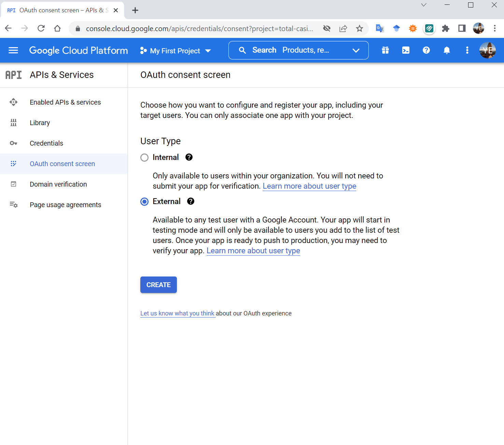Click the Google Cloud Platform logo

coord(79,51)
